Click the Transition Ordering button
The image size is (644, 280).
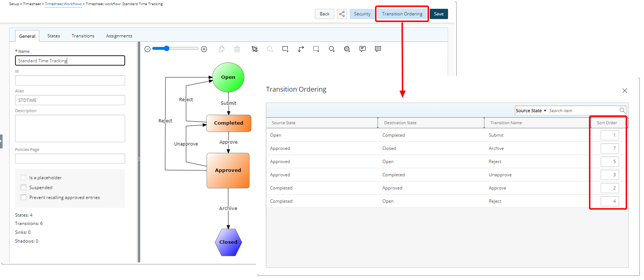402,14
